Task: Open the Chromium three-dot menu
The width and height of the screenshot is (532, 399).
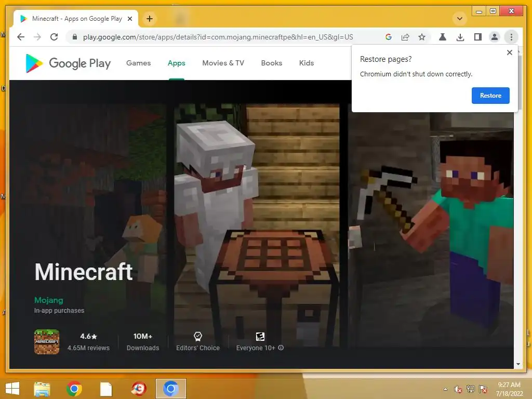Action: (x=511, y=37)
